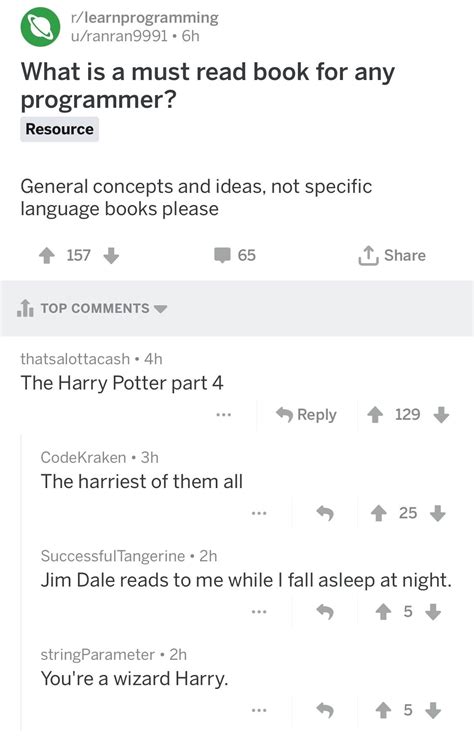
Task: Upvote the post with 157 points
Action: [46, 256]
